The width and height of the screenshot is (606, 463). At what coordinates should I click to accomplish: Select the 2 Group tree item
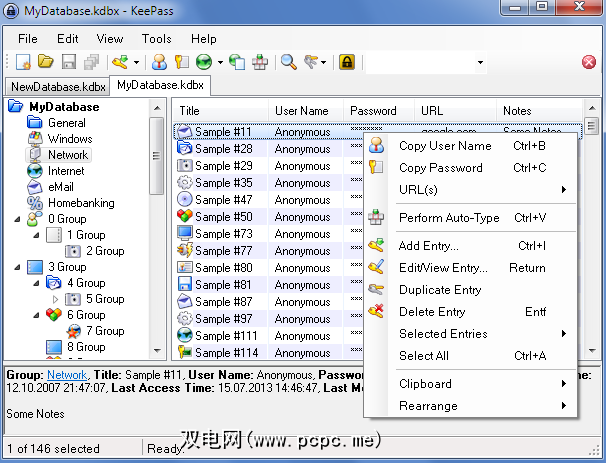[105, 251]
